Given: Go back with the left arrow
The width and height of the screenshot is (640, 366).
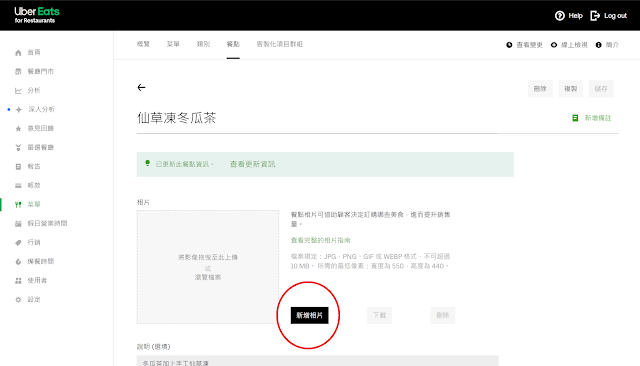Looking at the screenshot, I should [x=141, y=87].
